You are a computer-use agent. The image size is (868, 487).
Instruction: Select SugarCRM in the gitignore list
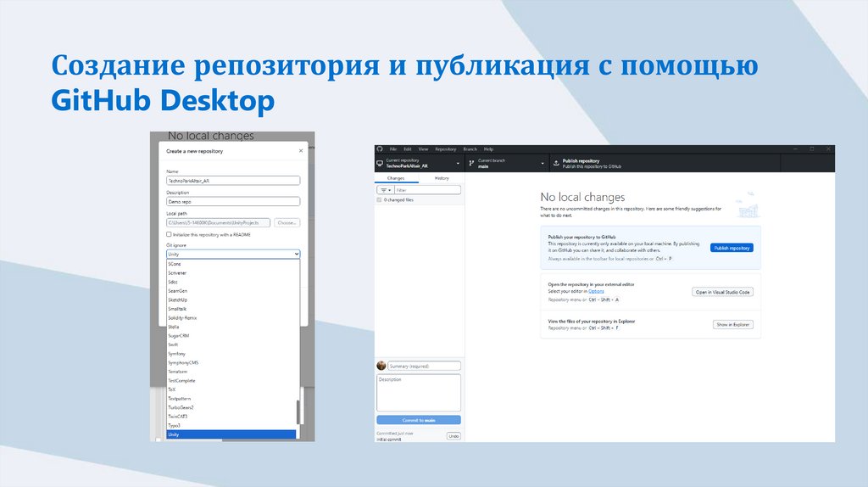tap(231, 336)
